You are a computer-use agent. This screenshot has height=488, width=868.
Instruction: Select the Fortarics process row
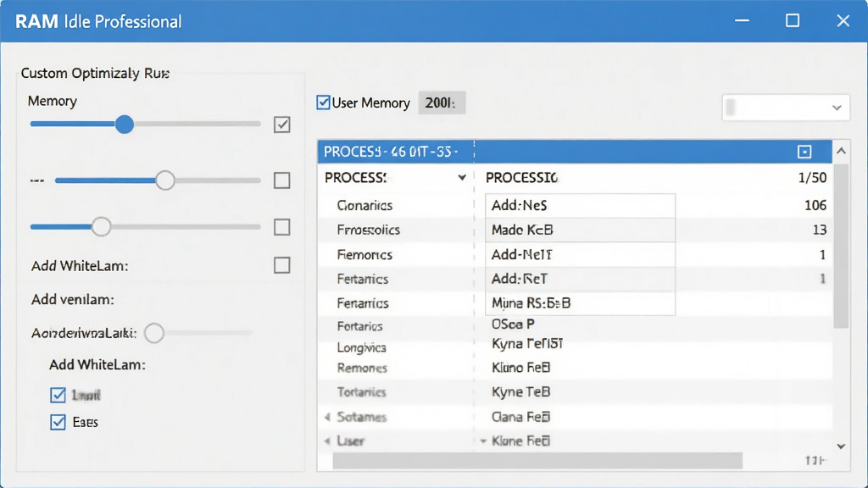359,326
